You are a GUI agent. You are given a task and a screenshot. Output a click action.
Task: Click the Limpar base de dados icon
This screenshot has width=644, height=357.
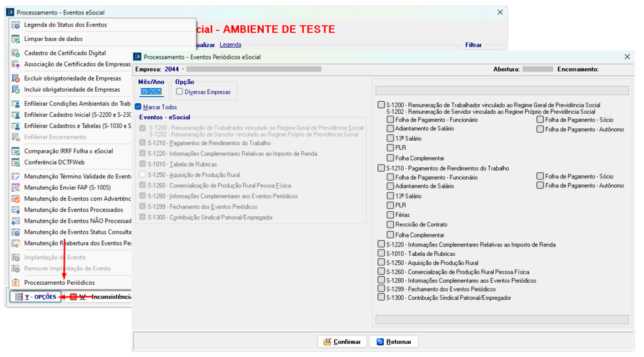(x=16, y=39)
